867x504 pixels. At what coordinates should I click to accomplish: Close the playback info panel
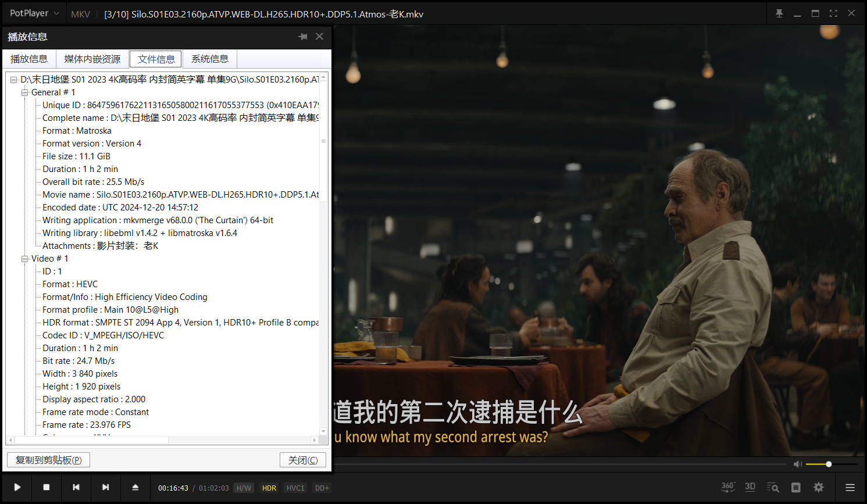pos(319,37)
